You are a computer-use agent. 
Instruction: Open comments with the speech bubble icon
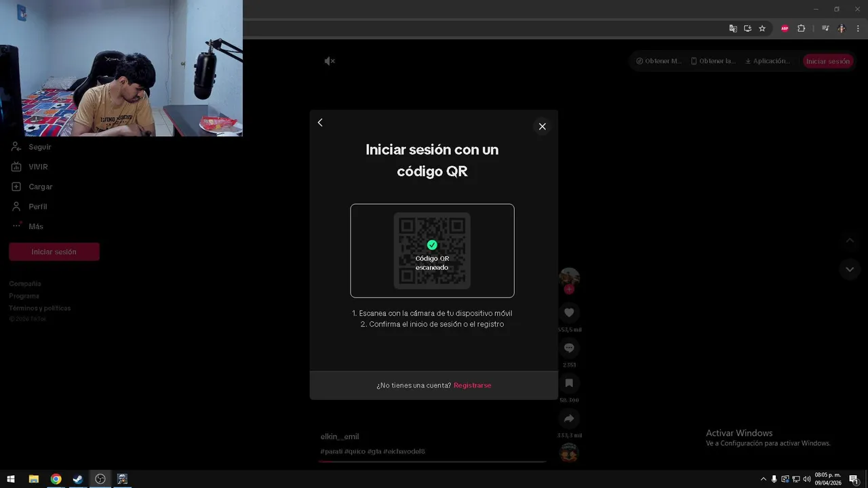(569, 348)
